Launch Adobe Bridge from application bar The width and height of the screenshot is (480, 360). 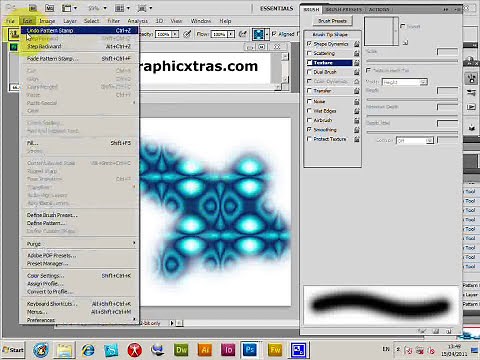pyautogui.click(x=33, y=8)
